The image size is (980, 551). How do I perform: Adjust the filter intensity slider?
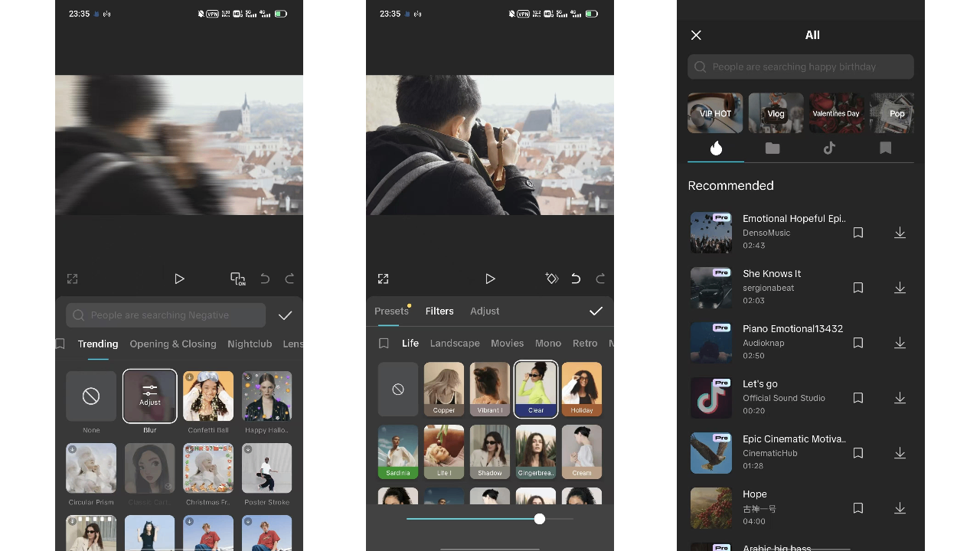(540, 519)
